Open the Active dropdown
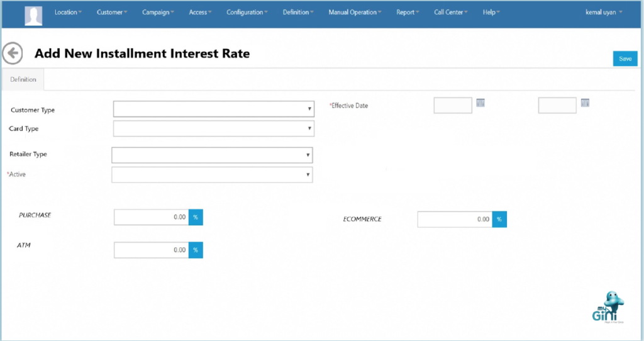Screen dimensions: 644x341 click(212, 175)
